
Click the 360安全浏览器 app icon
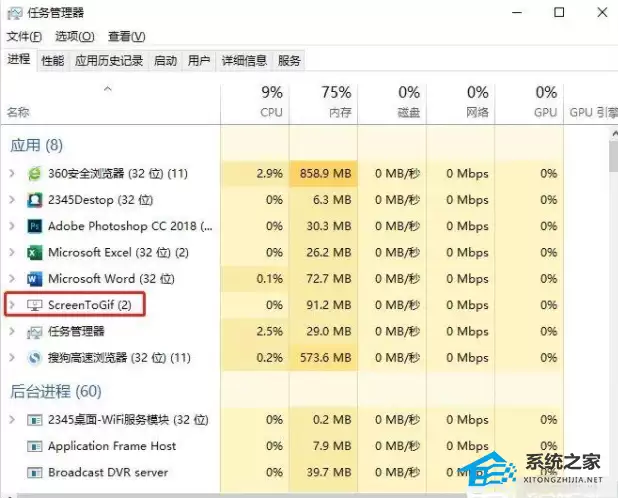coord(34,173)
